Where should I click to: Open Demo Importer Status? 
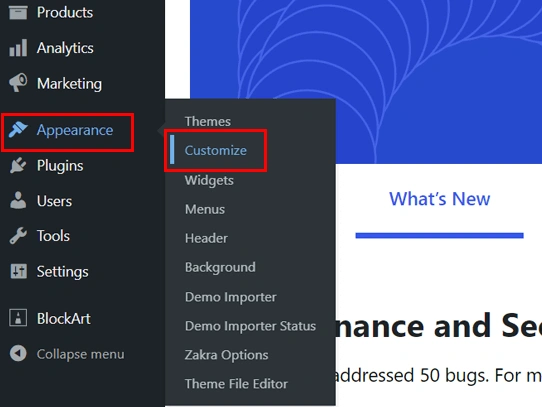pos(250,326)
